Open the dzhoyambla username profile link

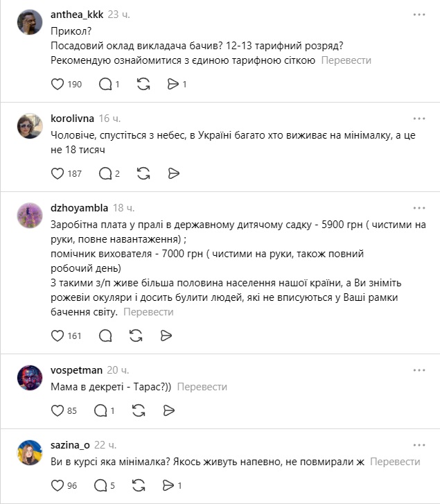(x=79, y=207)
